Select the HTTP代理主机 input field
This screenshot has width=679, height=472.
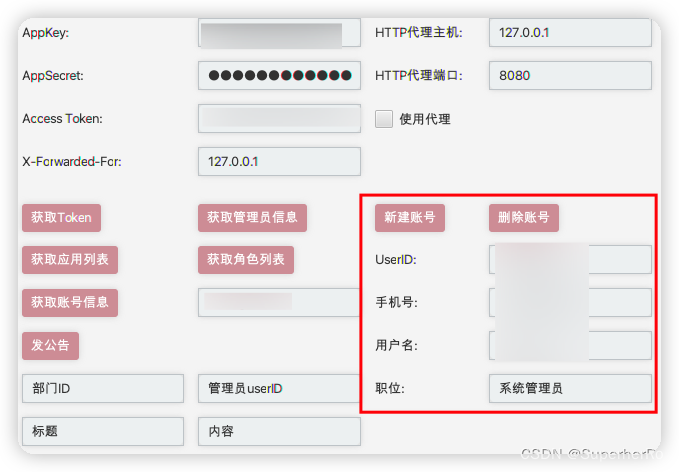point(570,32)
